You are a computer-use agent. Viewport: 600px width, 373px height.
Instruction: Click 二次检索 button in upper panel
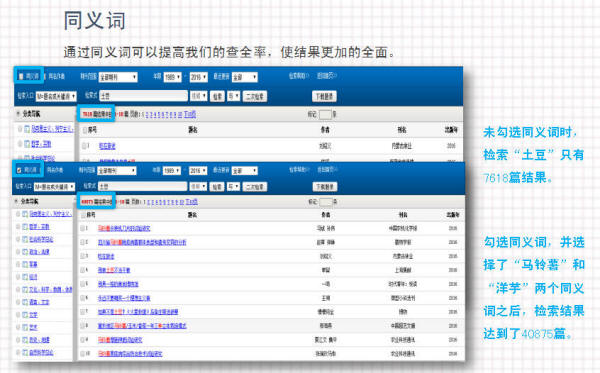pyautogui.click(x=254, y=96)
